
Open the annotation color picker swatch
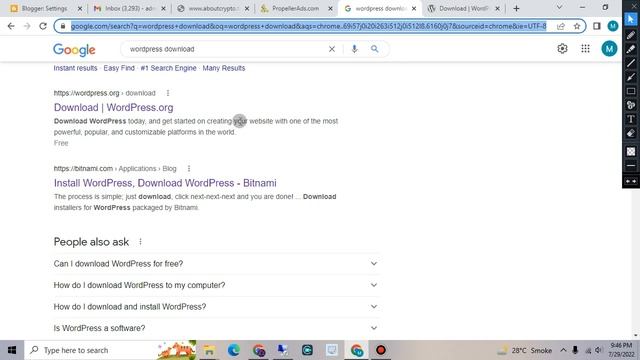click(631, 151)
